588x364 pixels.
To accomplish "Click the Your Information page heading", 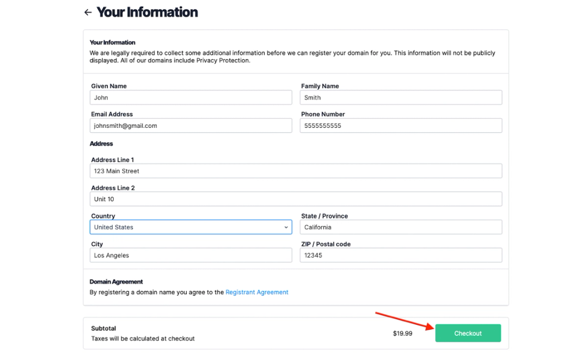I will [x=147, y=12].
